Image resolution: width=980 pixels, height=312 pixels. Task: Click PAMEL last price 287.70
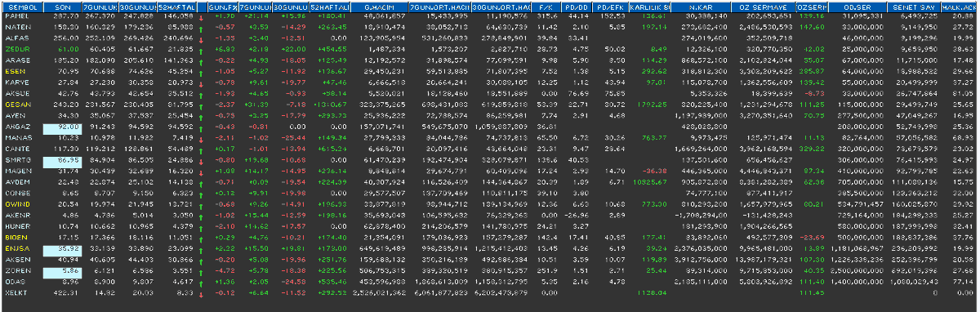67,16
